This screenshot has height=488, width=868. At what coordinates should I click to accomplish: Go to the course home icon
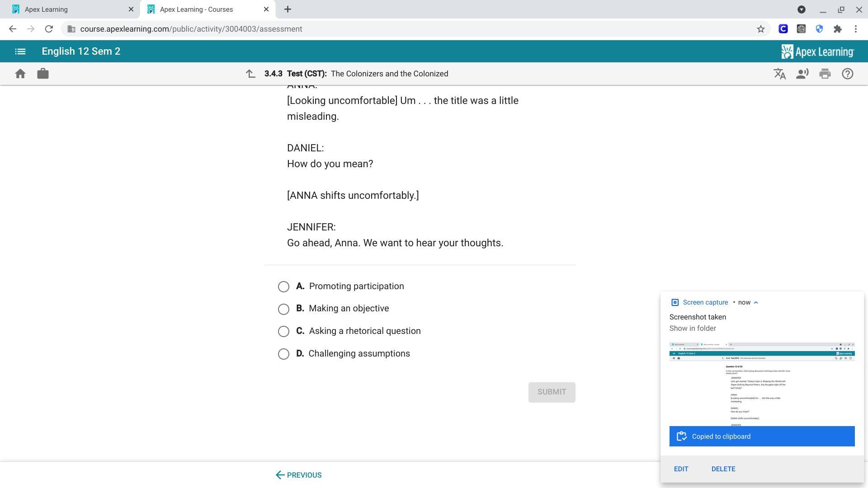point(20,74)
